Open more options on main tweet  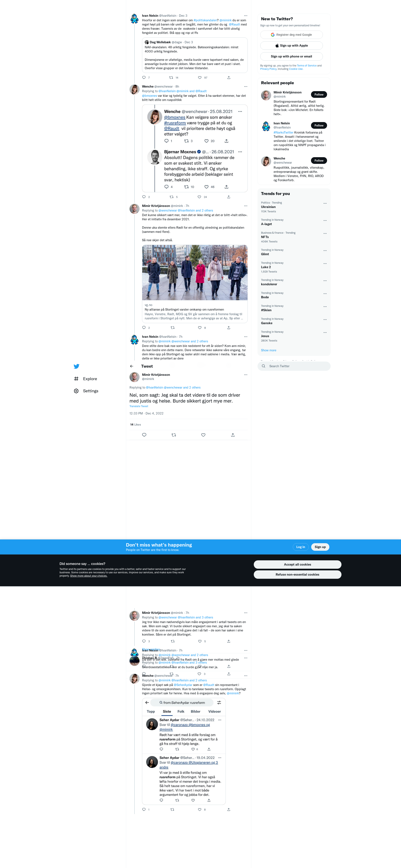tap(245, 375)
